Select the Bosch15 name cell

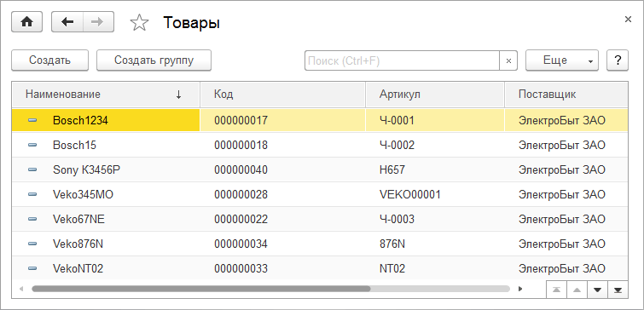(x=106, y=145)
